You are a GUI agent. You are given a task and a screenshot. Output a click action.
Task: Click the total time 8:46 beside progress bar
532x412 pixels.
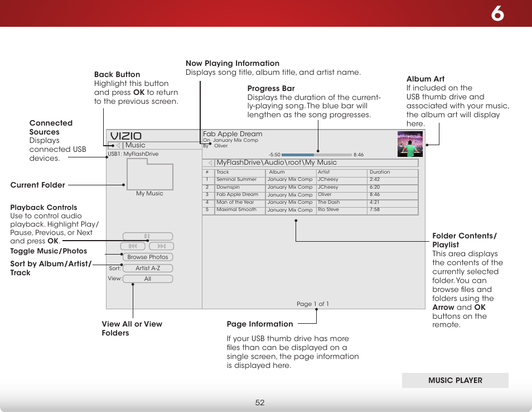coord(359,155)
